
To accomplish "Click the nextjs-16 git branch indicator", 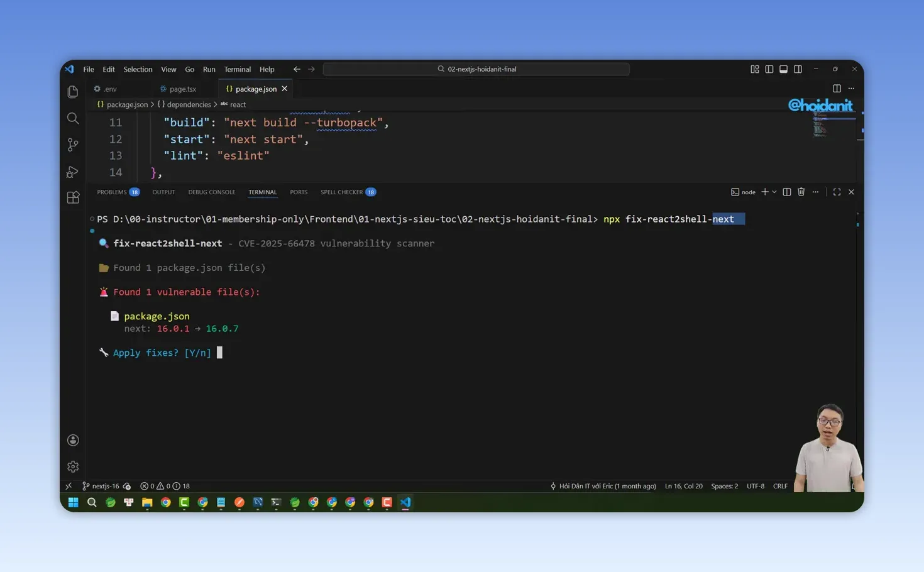I will tap(101, 486).
